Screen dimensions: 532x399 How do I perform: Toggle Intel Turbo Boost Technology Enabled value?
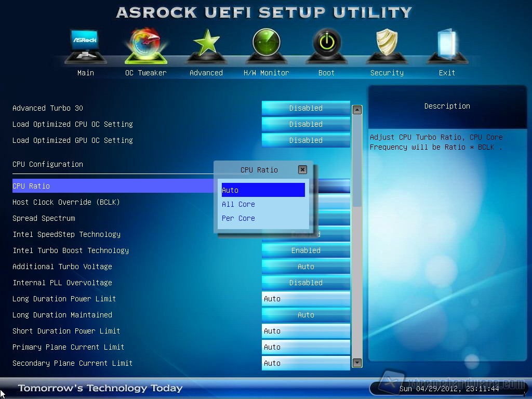pos(305,250)
